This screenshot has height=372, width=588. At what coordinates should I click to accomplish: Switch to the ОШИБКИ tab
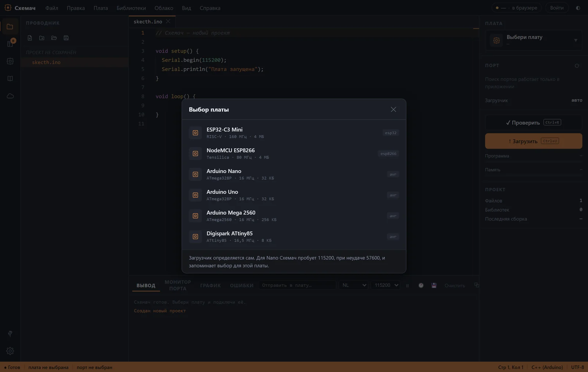click(242, 286)
